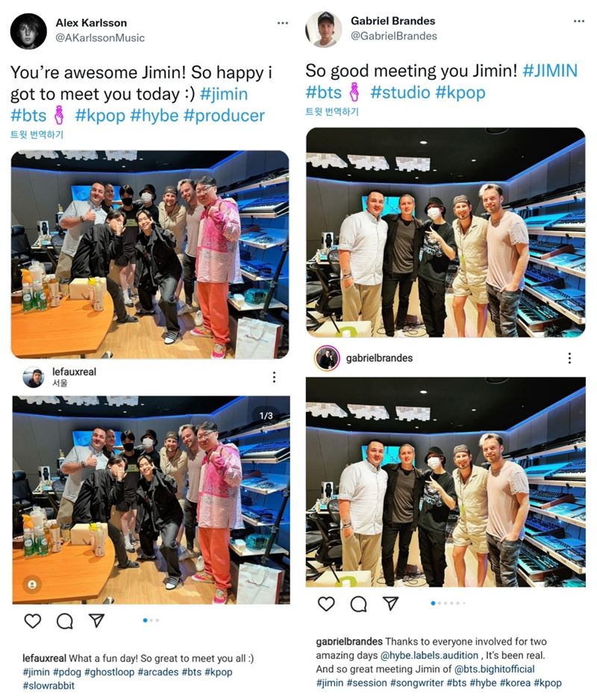Open the #producer hashtag
Viewport: 597px width, 700px height.
(x=224, y=116)
